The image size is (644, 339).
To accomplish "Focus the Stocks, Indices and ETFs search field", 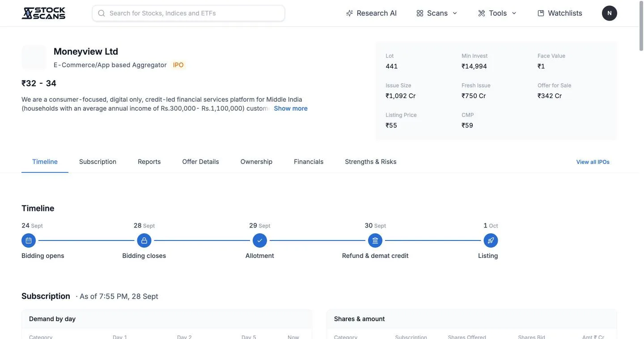I will coord(188,13).
